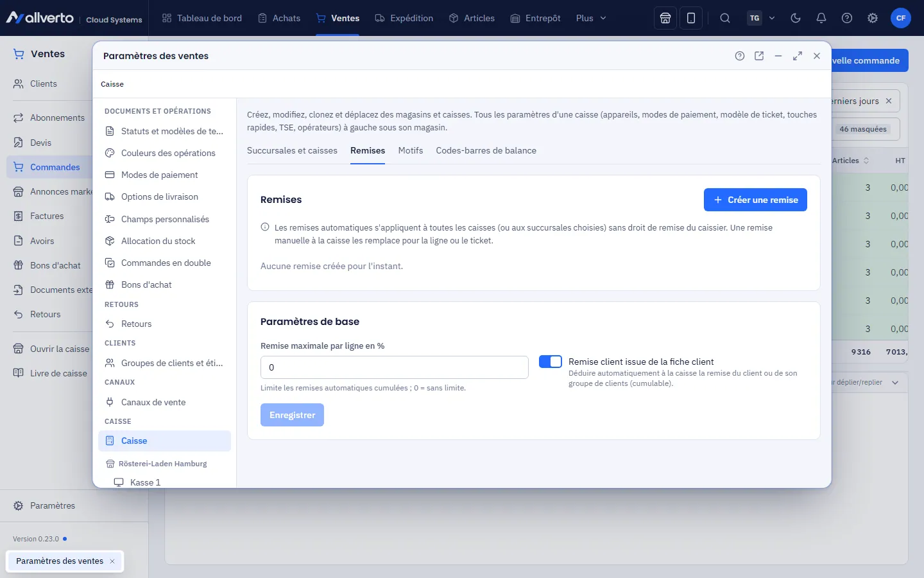Open Champs personnalisés settings
Image resolution: width=924 pixels, height=578 pixels.
pyautogui.click(x=164, y=219)
